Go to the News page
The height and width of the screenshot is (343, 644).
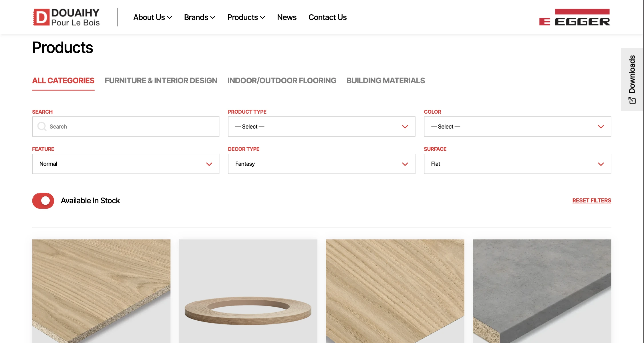point(287,17)
